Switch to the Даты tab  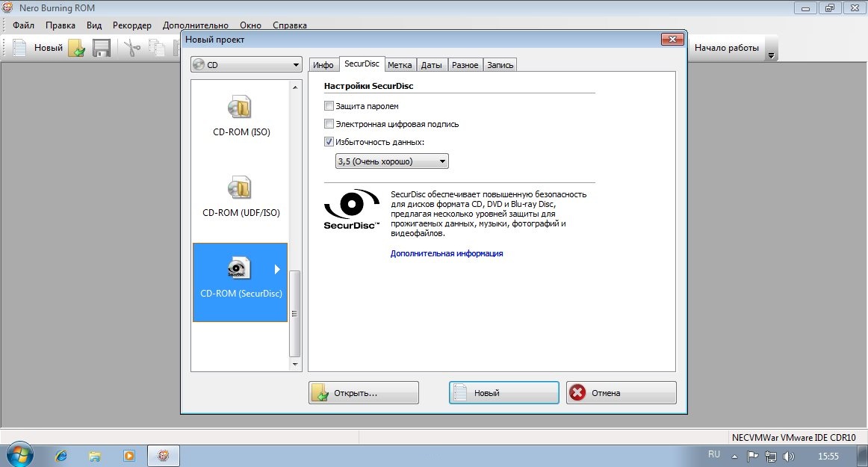431,65
